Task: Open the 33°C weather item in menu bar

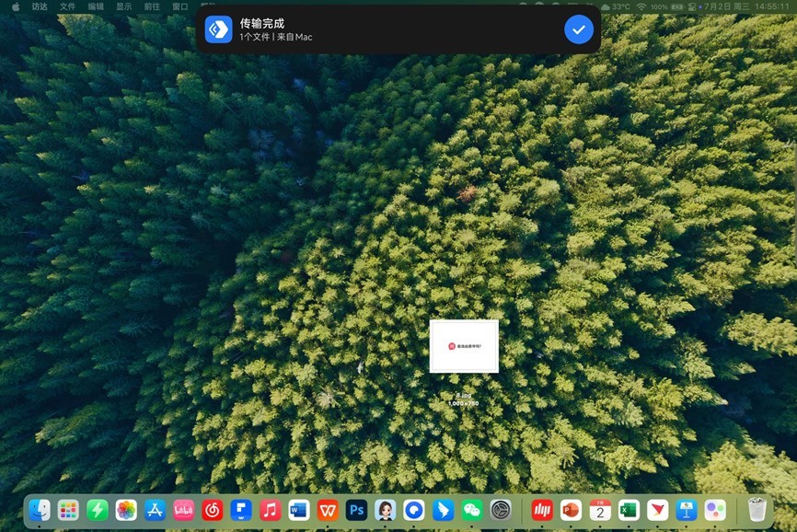Action: [617, 6]
